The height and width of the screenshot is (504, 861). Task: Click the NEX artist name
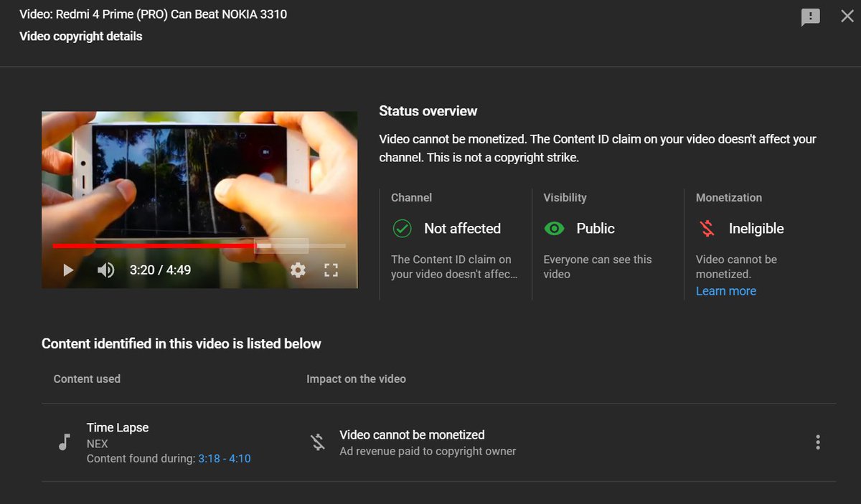click(x=97, y=444)
